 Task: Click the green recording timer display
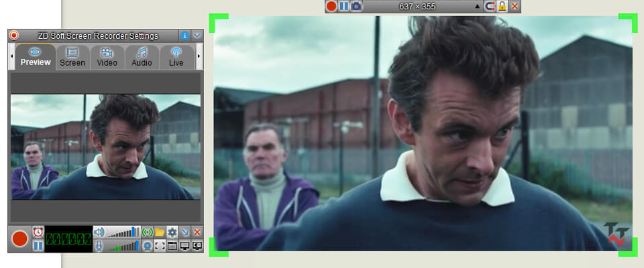tap(68, 239)
